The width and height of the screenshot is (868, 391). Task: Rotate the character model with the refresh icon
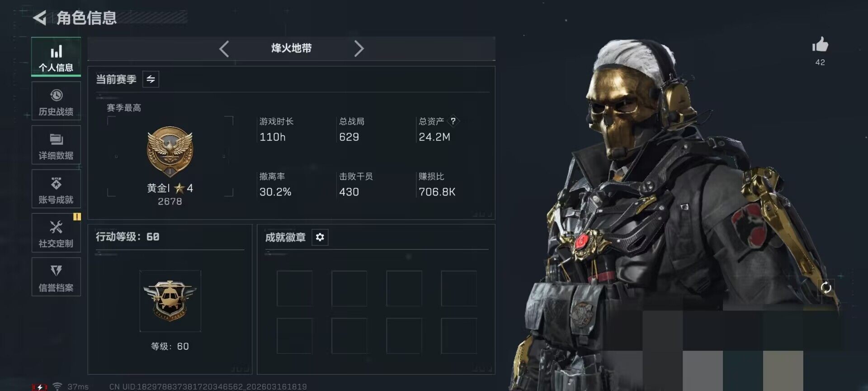[x=826, y=287]
